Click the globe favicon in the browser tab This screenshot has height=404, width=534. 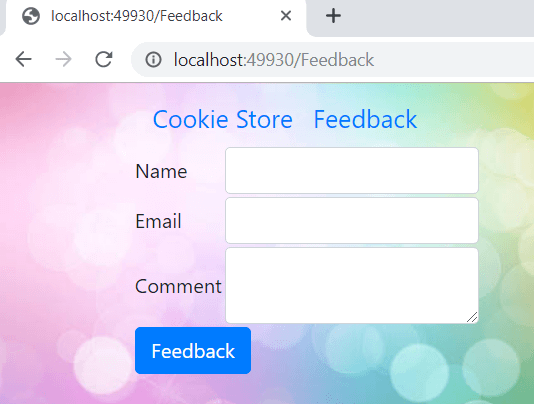coord(31,16)
